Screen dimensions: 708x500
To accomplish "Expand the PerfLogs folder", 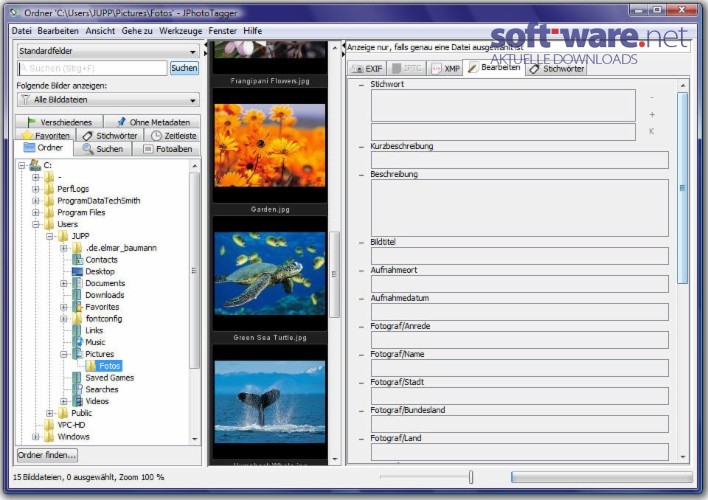I will pos(36,189).
